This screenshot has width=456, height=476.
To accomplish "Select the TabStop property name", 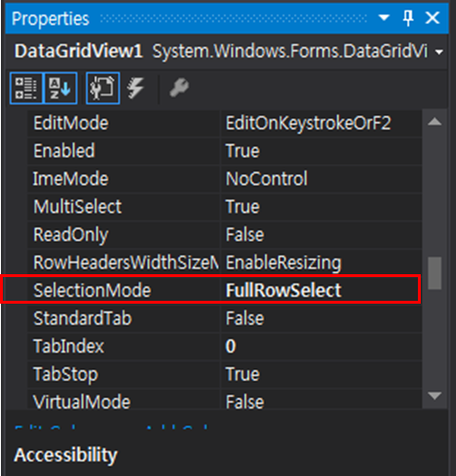I will point(66,375).
